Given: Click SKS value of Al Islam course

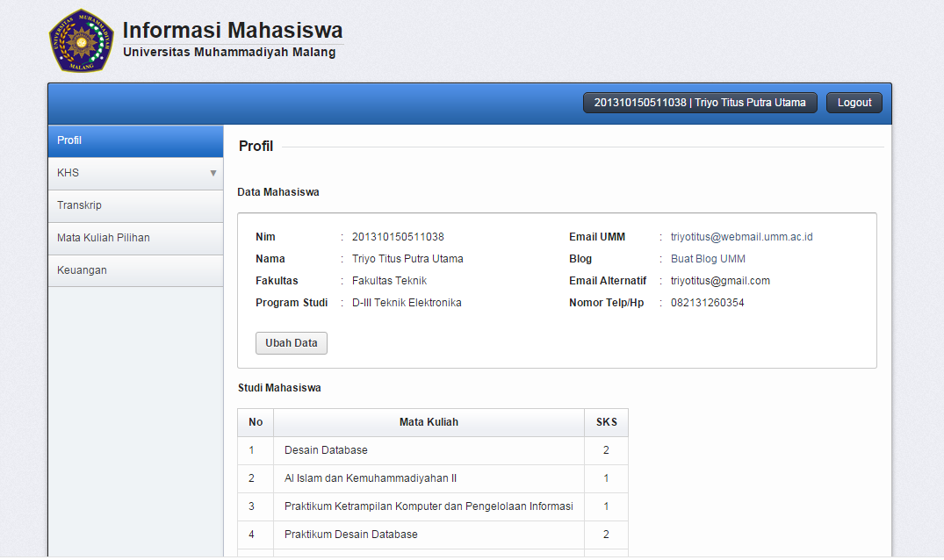Looking at the screenshot, I should click(x=606, y=478).
